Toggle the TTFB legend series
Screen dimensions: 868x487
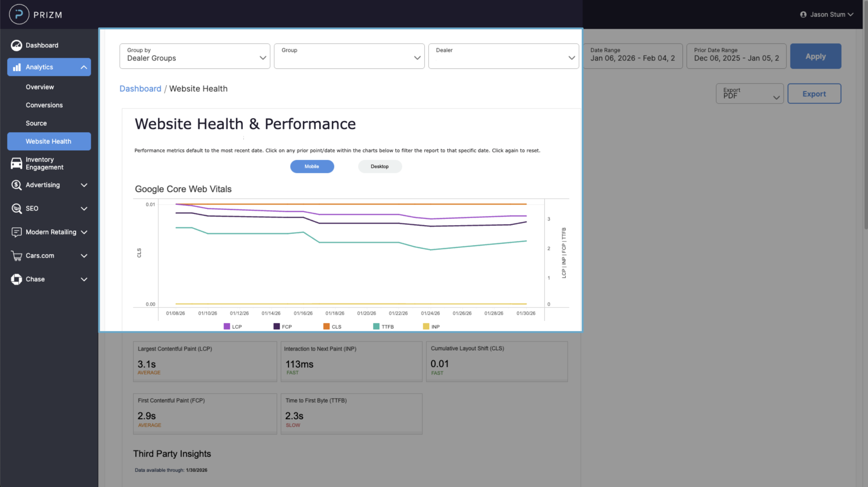(x=383, y=326)
